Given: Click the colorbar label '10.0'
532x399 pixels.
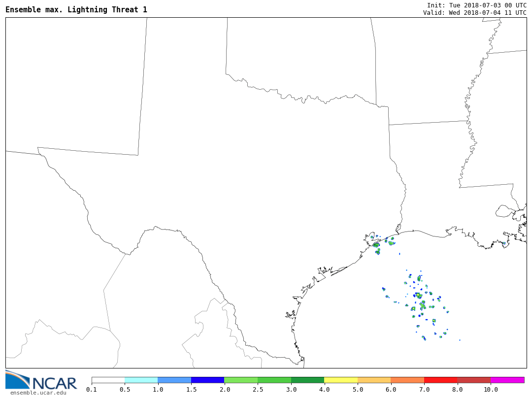Looking at the screenshot, I should click(491, 390).
